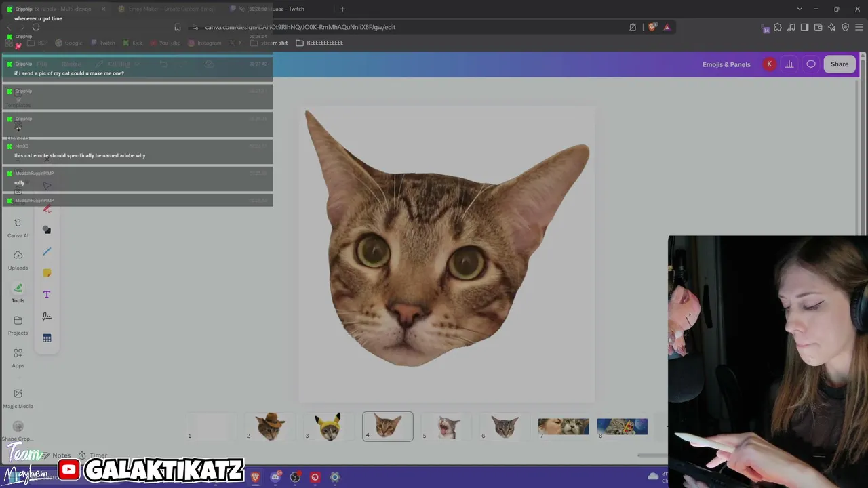Viewport: 868px width, 488px height.
Task: Open the Brave Rewards triangle icon
Action: (667, 27)
